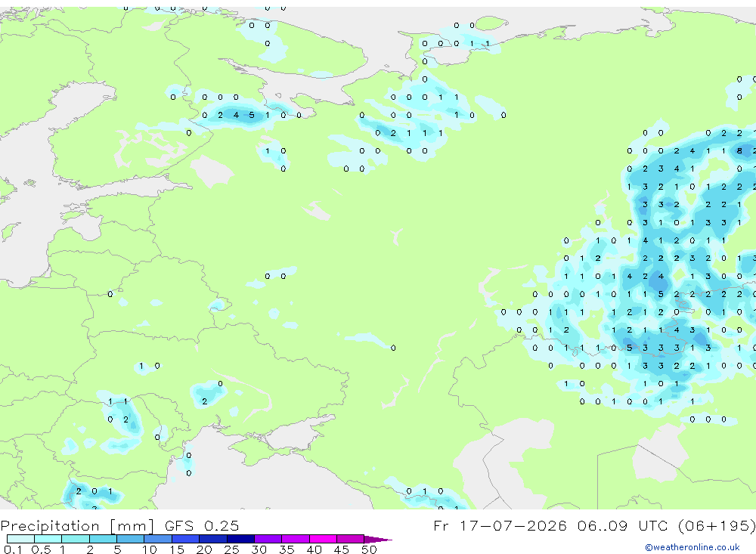The height and width of the screenshot is (554, 756).
Task: Click the 0.1–0.5 mm lightest legend swatch
Action: point(20,539)
